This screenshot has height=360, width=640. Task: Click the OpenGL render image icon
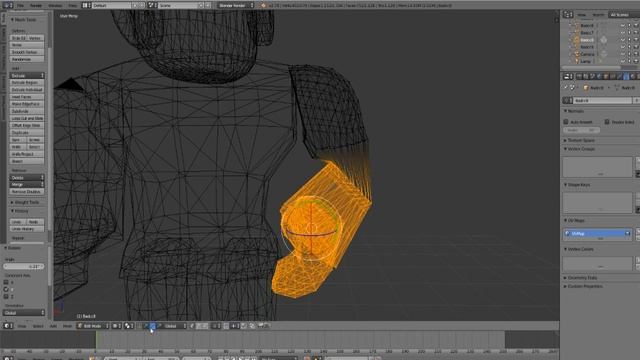click(260, 326)
